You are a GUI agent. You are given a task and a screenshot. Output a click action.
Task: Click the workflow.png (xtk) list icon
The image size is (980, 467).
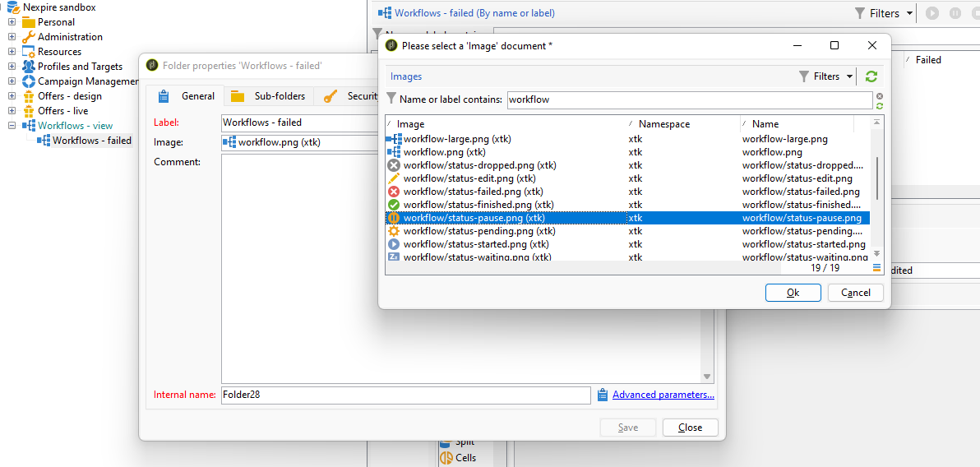point(394,152)
